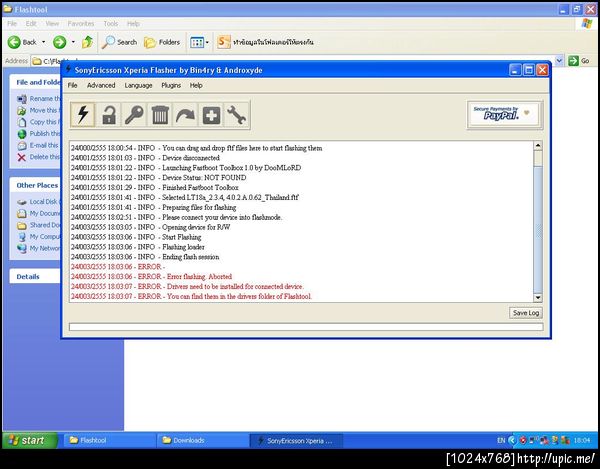Open the Back history dropdown arrow
600x469 pixels.
[44, 42]
